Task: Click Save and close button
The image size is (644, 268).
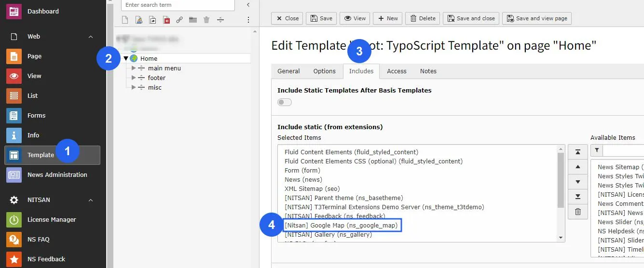Action: coord(471,18)
